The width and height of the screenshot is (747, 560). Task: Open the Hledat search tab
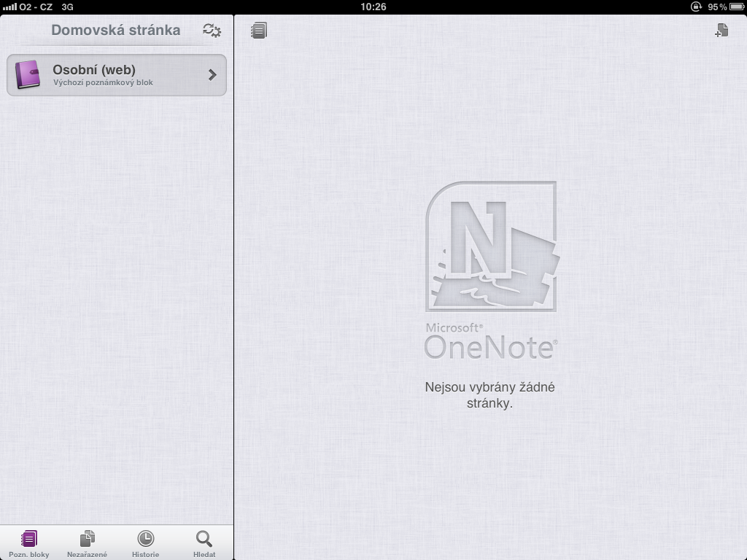[x=204, y=543]
